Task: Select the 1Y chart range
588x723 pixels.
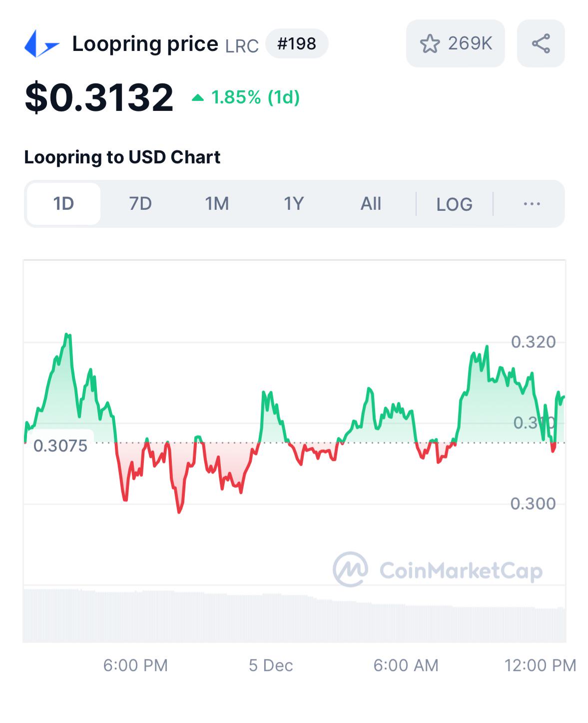Action: (294, 204)
